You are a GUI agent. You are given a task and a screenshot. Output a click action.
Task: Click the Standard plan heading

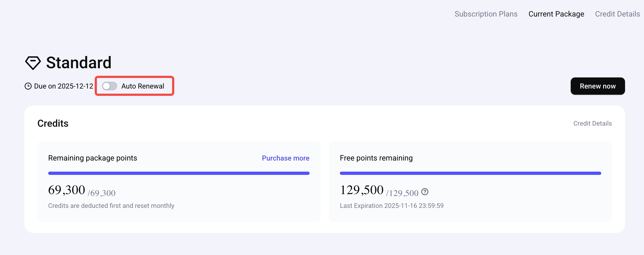79,63
